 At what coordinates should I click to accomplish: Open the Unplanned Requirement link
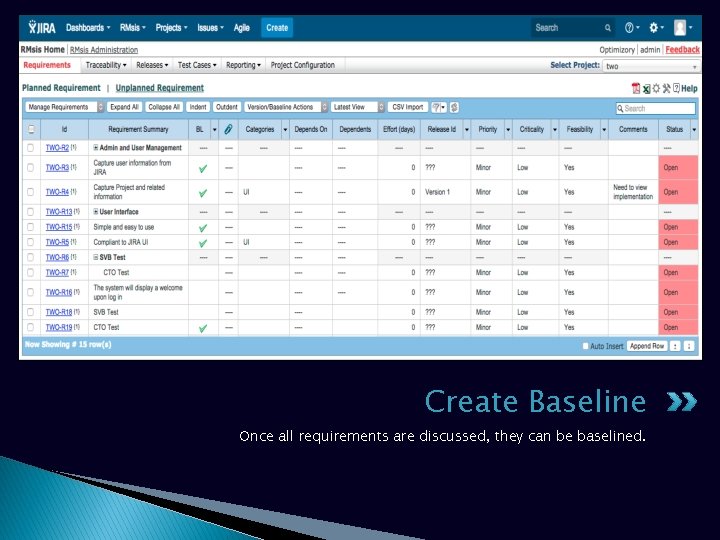pos(159,88)
